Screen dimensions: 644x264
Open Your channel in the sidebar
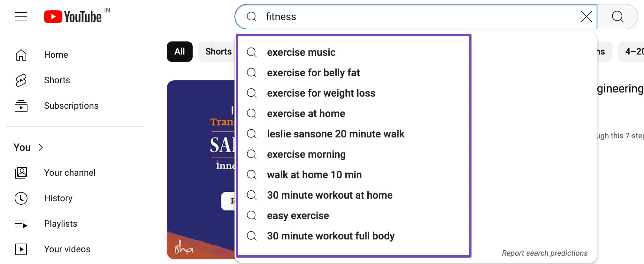coord(69,173)
